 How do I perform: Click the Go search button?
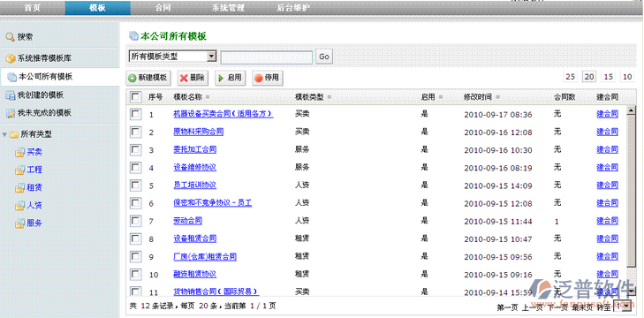coord(324,57)
